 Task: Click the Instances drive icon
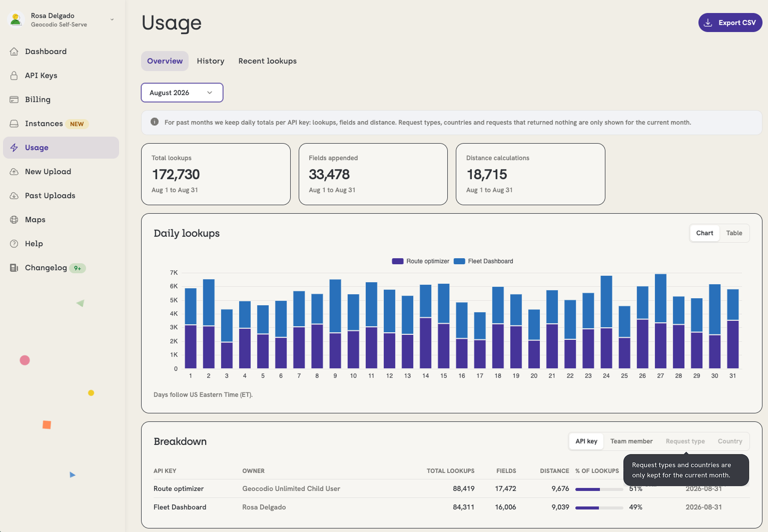[x=14, y=124]
